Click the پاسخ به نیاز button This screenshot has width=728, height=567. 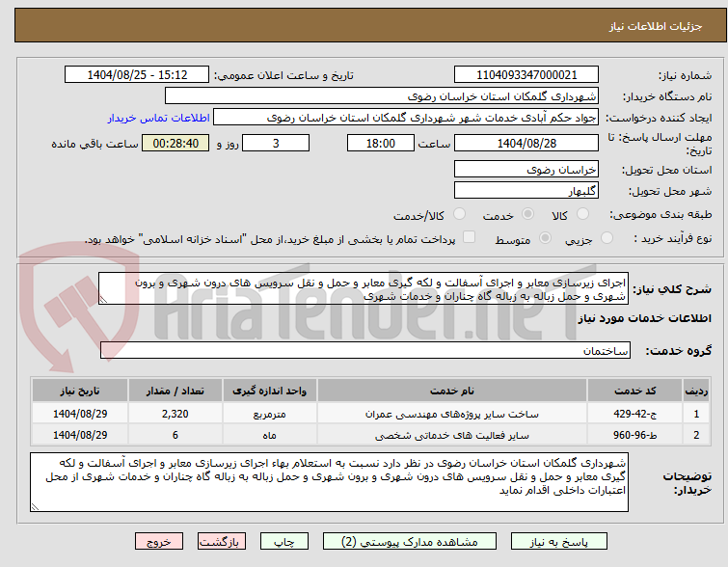(x=559, y=542)
